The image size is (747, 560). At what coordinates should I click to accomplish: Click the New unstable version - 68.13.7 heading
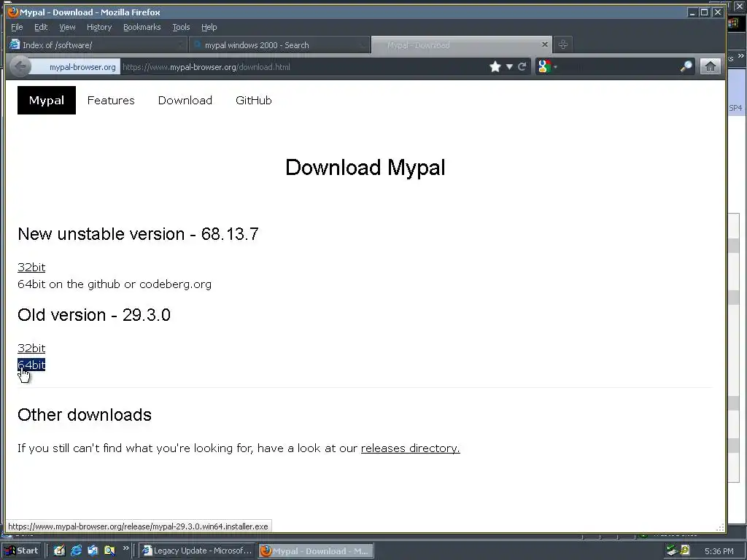138,234
